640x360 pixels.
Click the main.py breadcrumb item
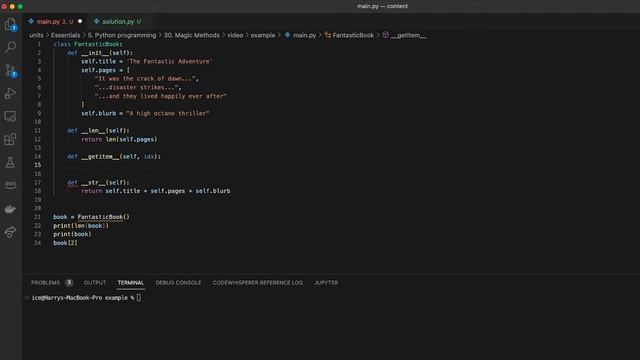coord(300,35)
